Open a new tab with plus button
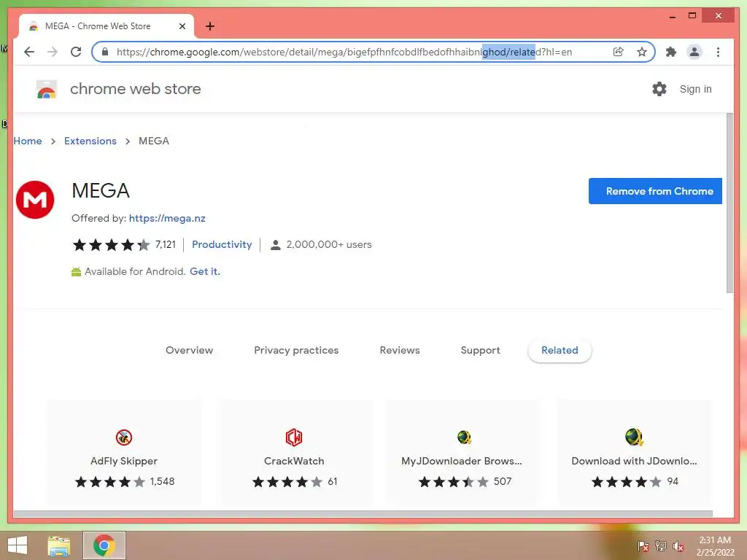This screenshot has height=560, width=747. coord(210,26)
